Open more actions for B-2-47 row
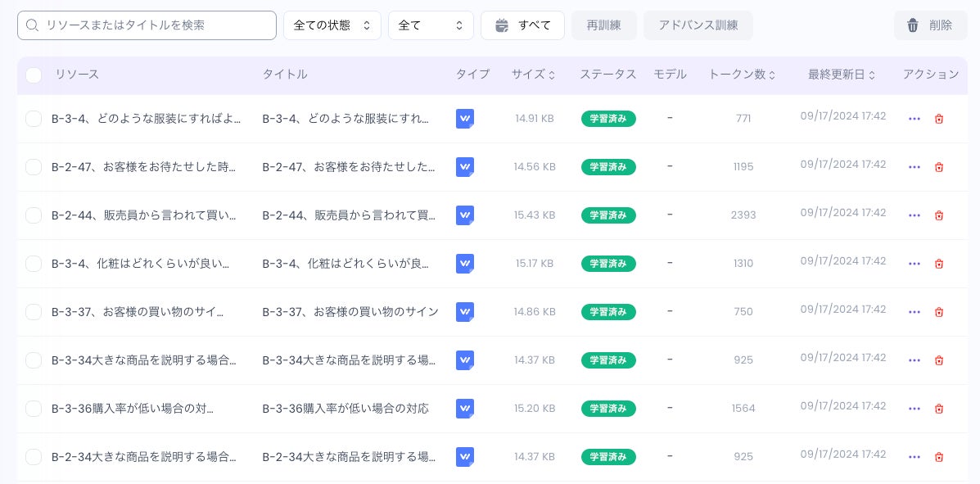The width and height of the screenshot is (980, 484). coord(915,167)
